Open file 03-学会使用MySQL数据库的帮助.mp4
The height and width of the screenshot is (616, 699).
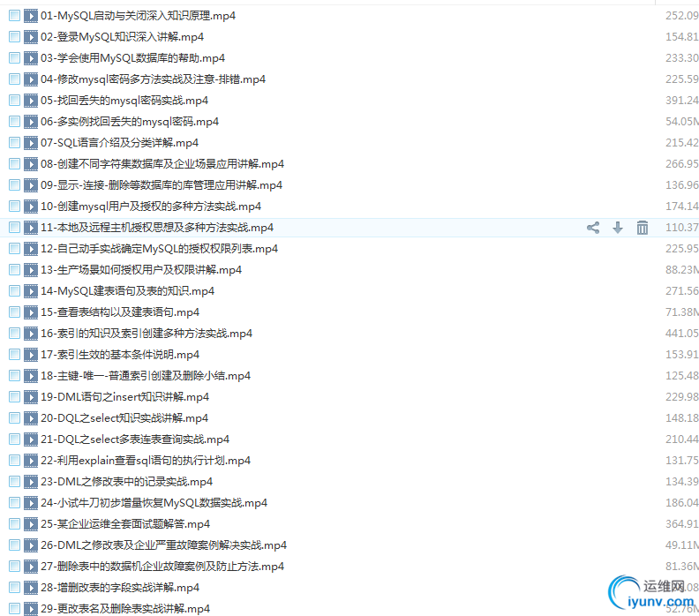pos(133,58)
